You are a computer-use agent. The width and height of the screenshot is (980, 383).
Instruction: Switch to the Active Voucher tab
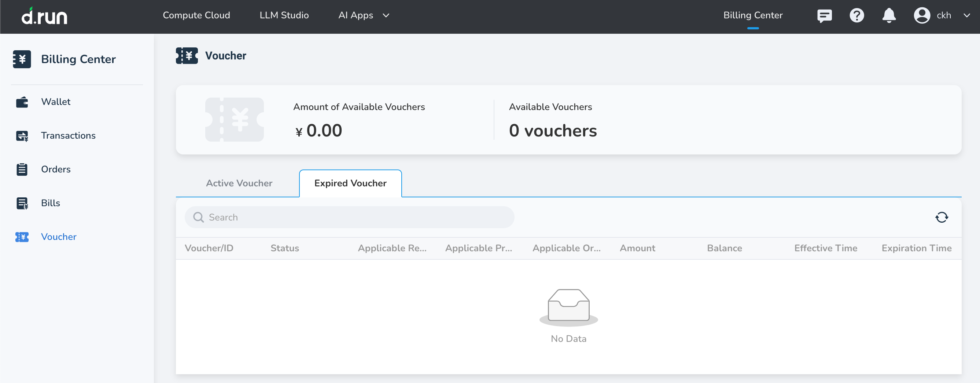(239, 183)
